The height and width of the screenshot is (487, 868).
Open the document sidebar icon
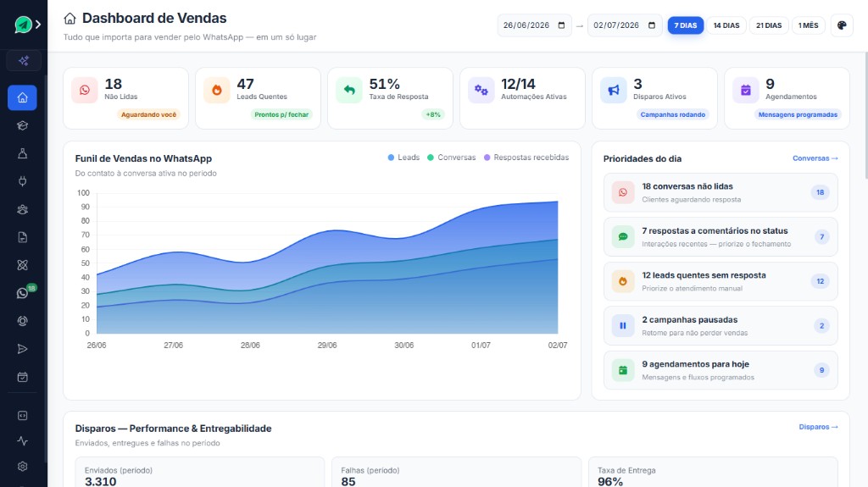[x=22, y=237]
